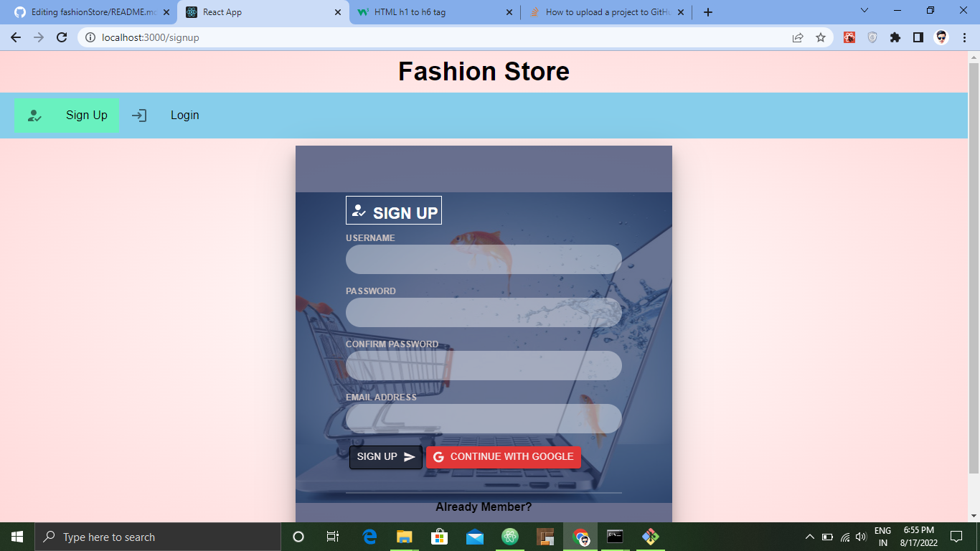Reload the page with the refresh icon
The width and height of the screenshot is (980, 551).
(x=62, y=37)
